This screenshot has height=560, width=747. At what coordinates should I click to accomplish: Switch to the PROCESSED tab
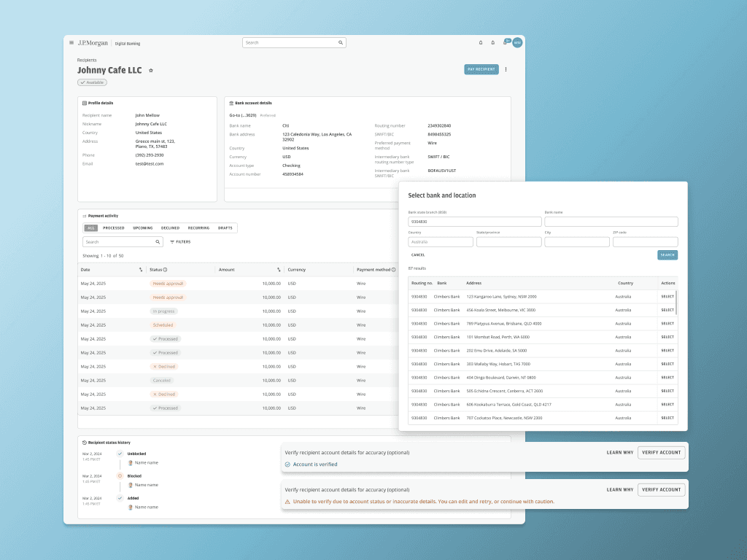coord(113,228)
